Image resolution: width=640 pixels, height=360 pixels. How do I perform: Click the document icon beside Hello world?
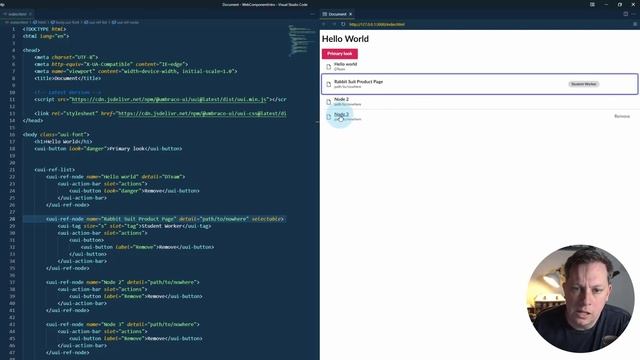(329, 66)
